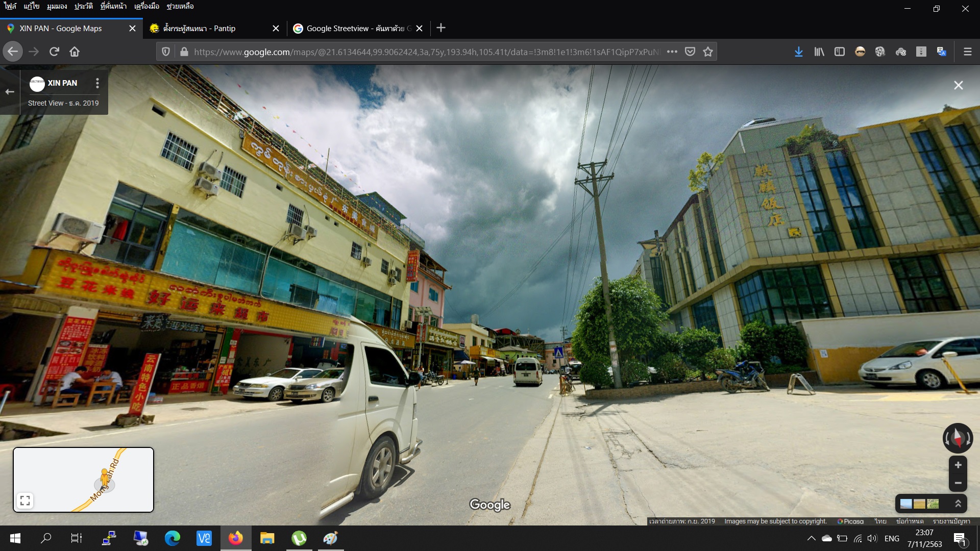Open the Firefox hamburger menu
This screenshot has height=551, width=980.
click(x=967, y=52)
